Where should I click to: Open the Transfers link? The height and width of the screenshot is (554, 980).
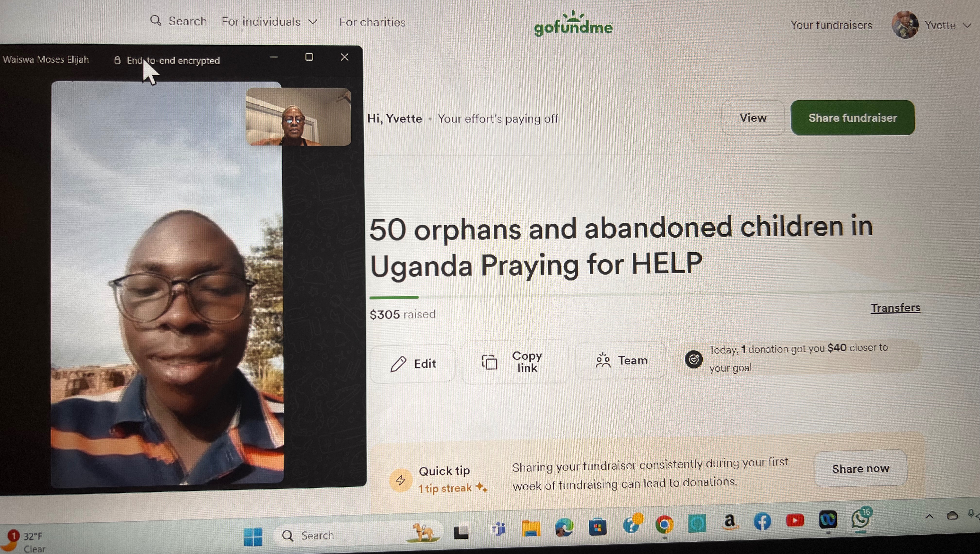pos(895,308)
